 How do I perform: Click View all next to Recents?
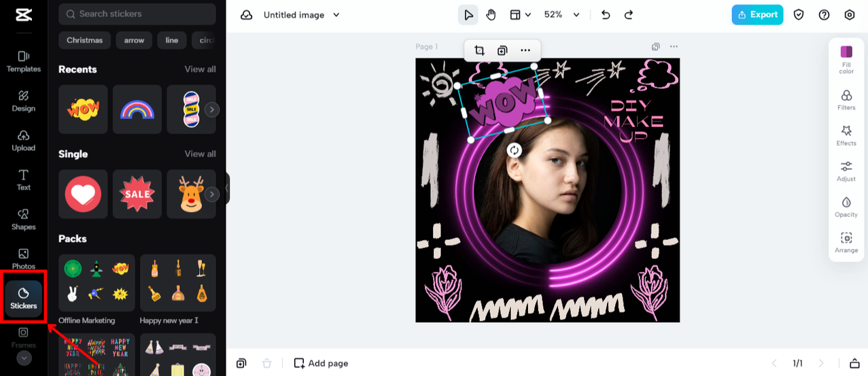point(201,69)
